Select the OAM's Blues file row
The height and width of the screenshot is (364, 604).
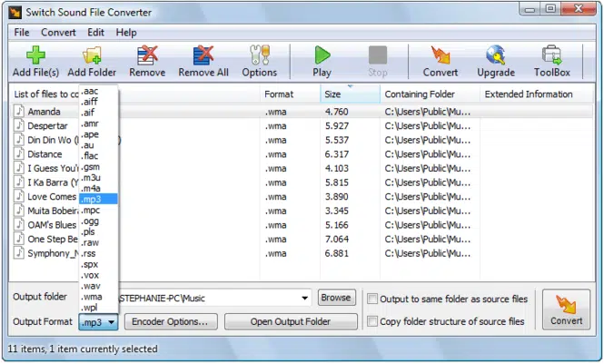[x=303, y=225]
